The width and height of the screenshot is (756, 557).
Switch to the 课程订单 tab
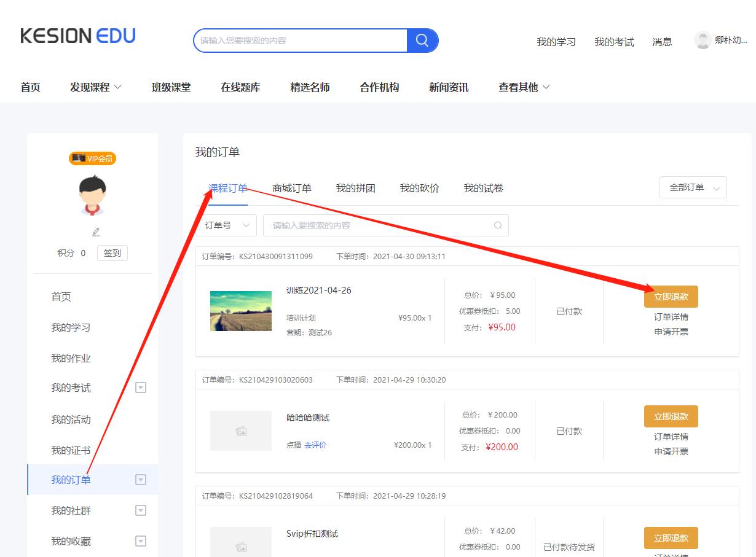(x=228, y=188)
